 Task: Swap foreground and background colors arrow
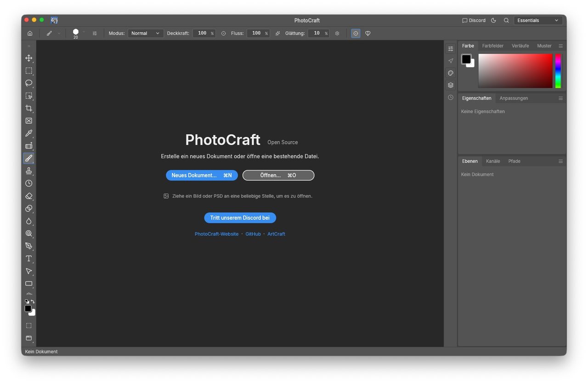coord(33,302)
